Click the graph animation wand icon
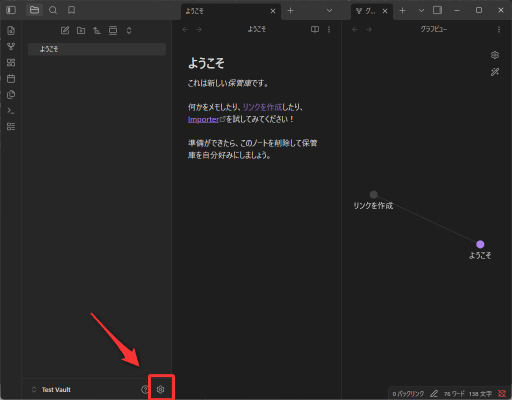Screen dimensions: 512x400 [495, 72]
